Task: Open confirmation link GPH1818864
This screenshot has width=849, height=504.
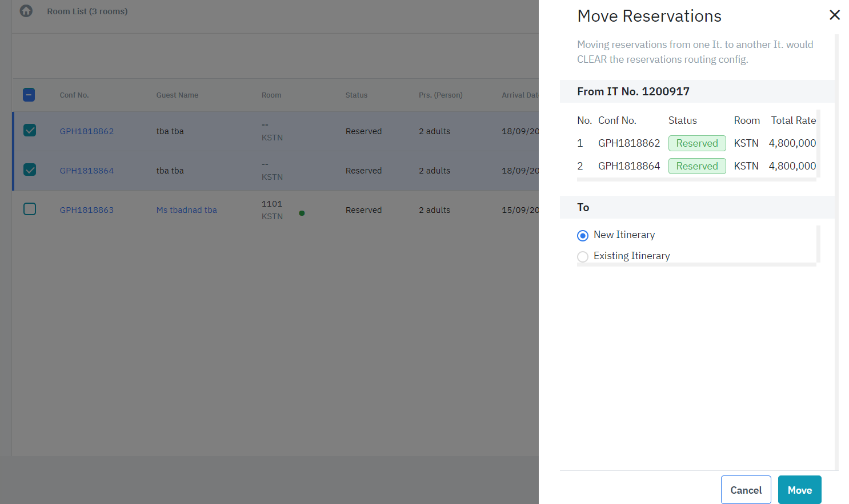Action: (87, 171)
